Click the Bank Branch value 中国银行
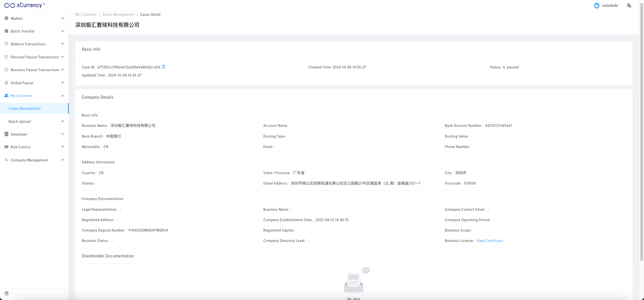The image size is (644, 300). tap(114, 137)
